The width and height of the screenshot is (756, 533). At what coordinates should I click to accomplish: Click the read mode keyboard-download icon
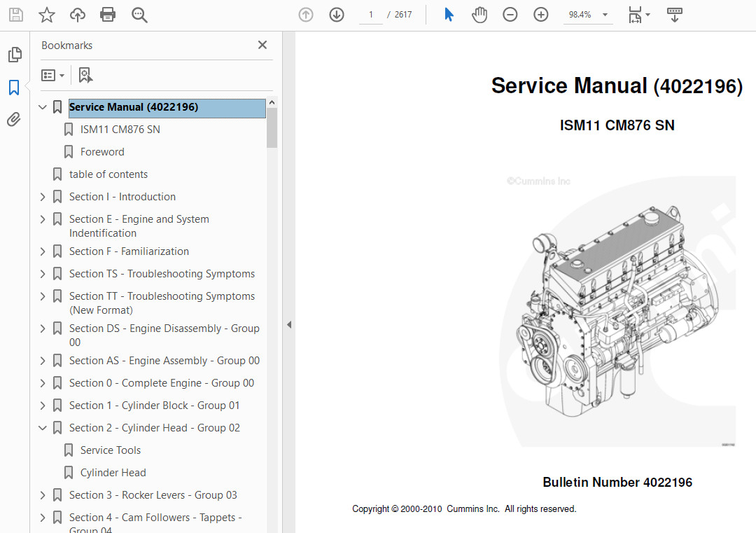click(x=675, y=15)
